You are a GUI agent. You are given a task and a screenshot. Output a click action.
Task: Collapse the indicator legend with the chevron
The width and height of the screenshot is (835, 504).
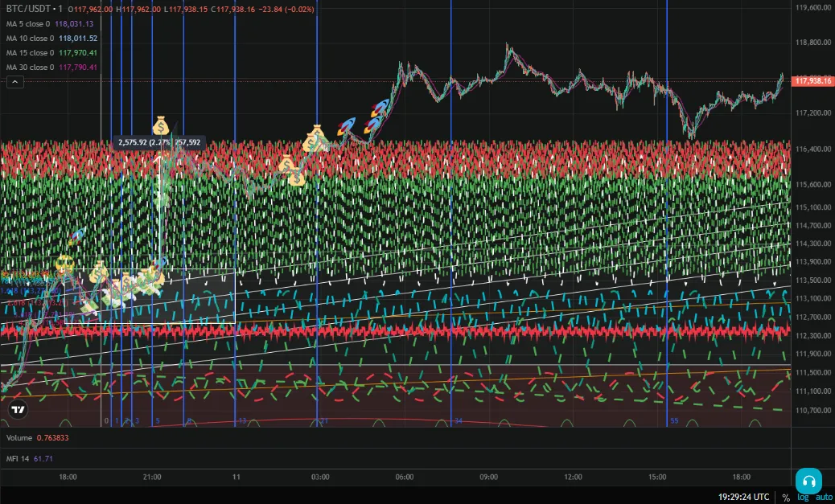(x=15, y=82)
